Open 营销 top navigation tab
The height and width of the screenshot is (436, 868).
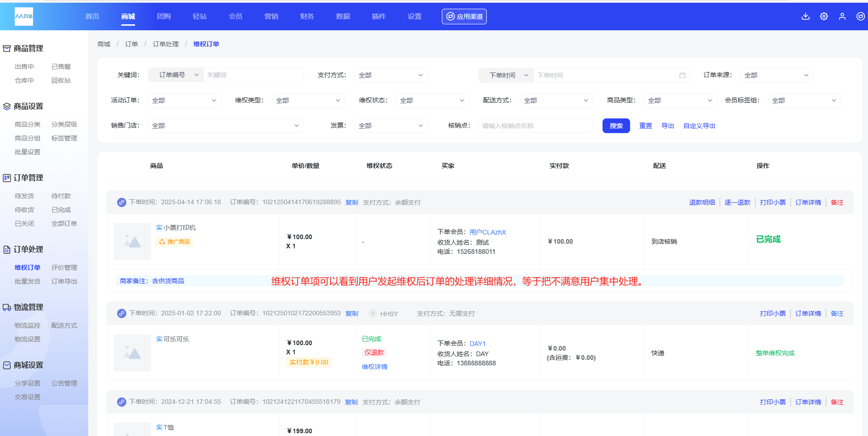(x=271, y=17)
